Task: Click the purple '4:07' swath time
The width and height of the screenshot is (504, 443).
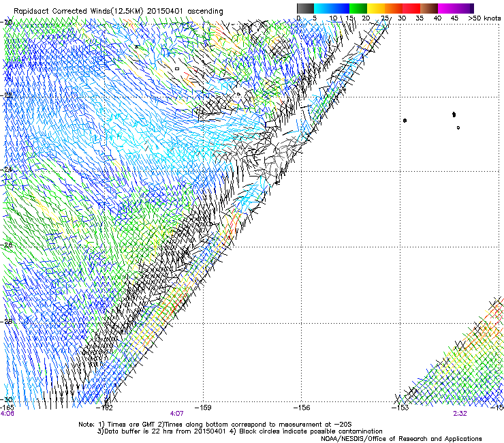Action: tap(177, 414)
